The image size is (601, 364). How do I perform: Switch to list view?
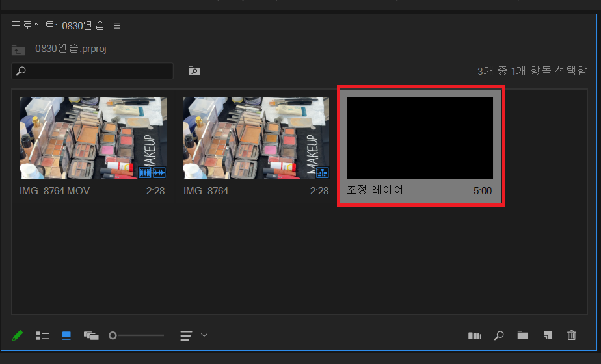(x=42, y=335)
